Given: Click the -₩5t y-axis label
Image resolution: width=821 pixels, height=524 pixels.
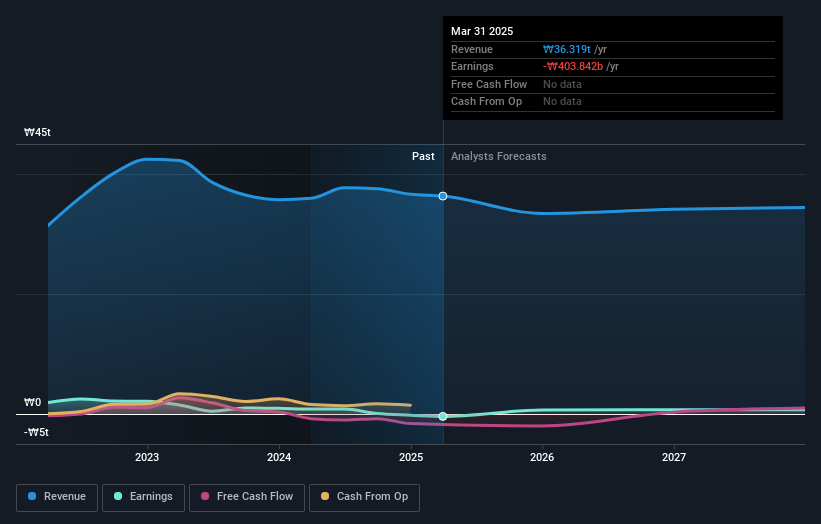Looking at the screenshot, I should [x=36, y=432].
